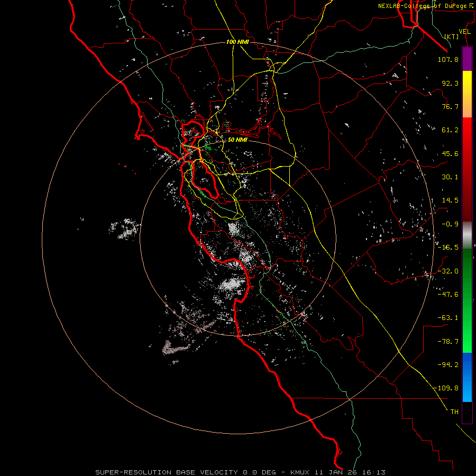The image size is (476, 476).
Task: Pick the blue segment of the velocity bar
Action: coord(467,377)
